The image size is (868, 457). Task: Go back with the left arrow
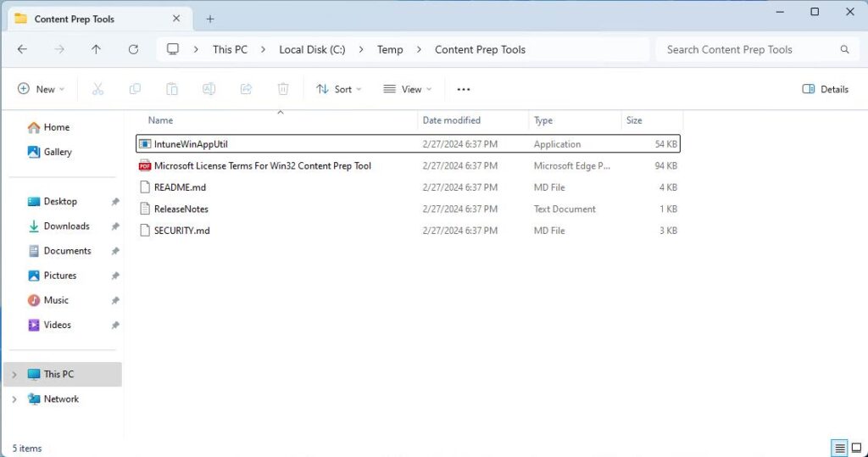22,49
